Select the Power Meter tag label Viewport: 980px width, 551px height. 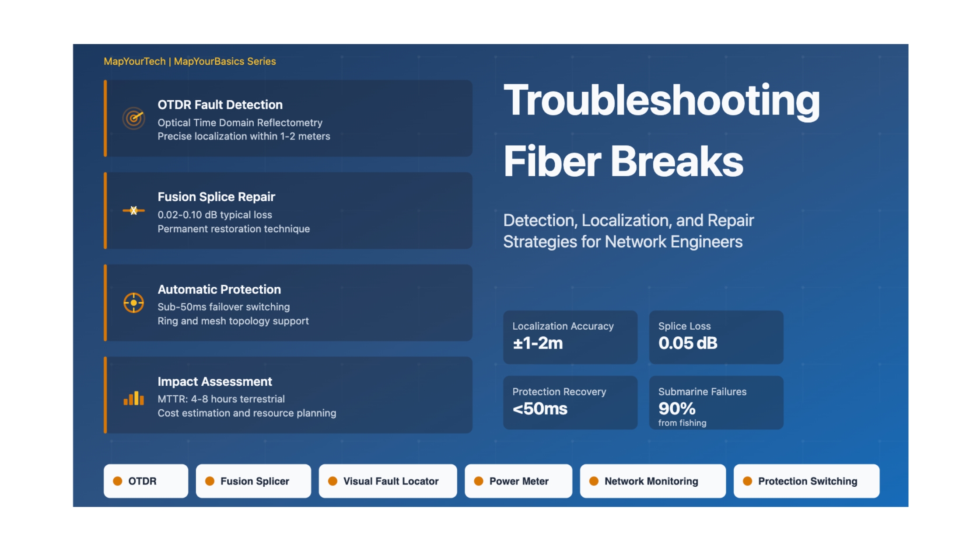pos(519,481)
